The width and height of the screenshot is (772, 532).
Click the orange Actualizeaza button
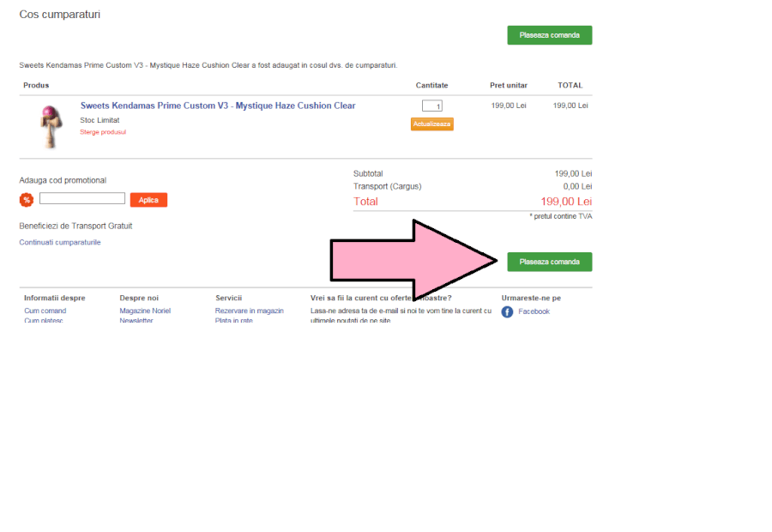point(431,124)
